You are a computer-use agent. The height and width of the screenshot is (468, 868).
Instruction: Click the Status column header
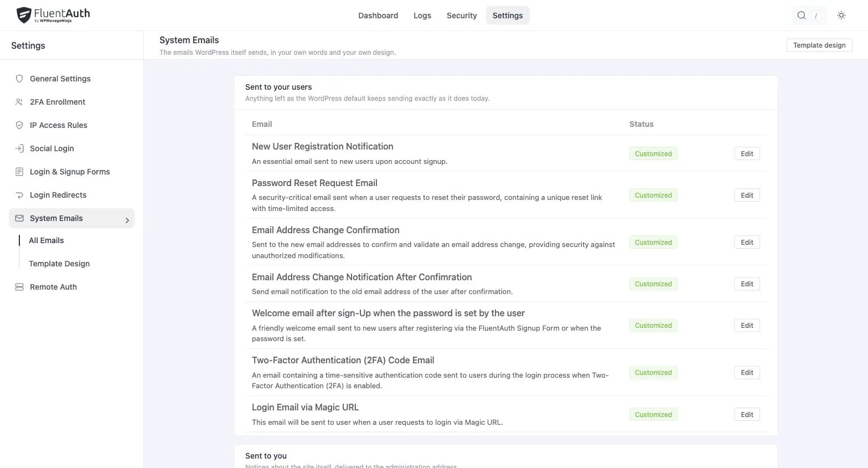point(641,124)
